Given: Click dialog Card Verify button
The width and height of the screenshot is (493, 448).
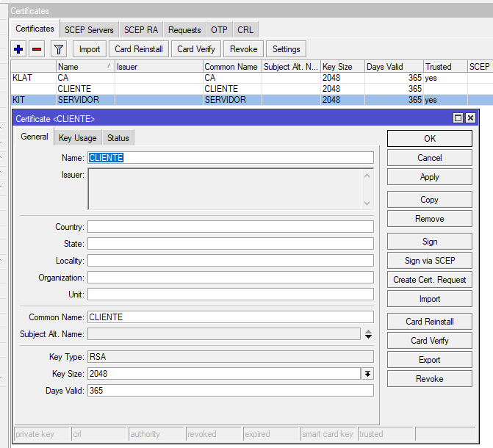Looking at the screenshot, I should pos(430,341).
